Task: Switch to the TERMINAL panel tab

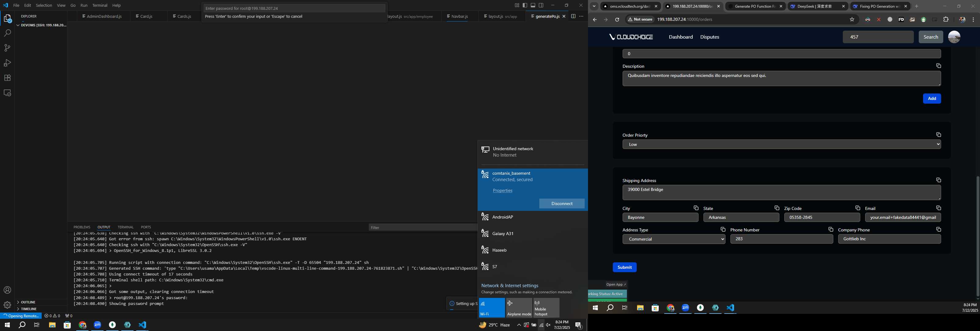Action: [126, 227]
